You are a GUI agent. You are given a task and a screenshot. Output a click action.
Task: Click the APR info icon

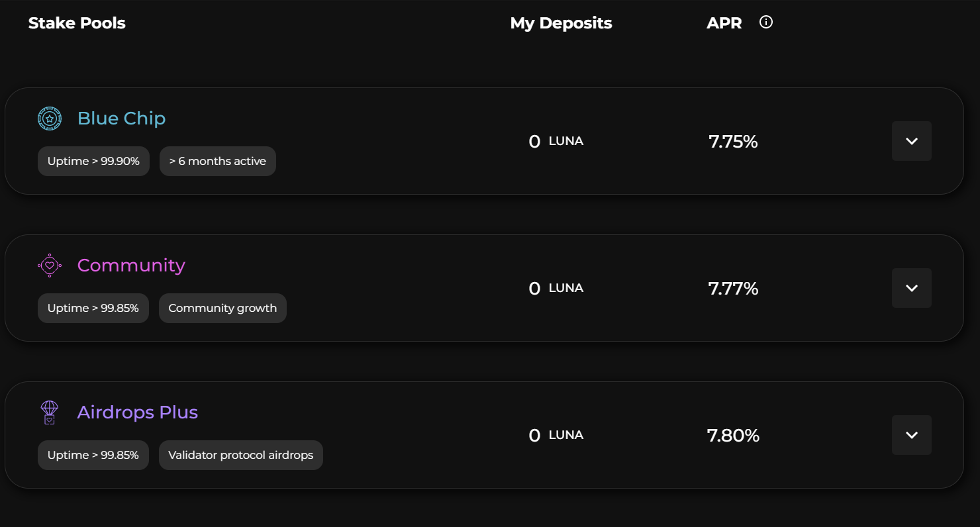(766, 23)
